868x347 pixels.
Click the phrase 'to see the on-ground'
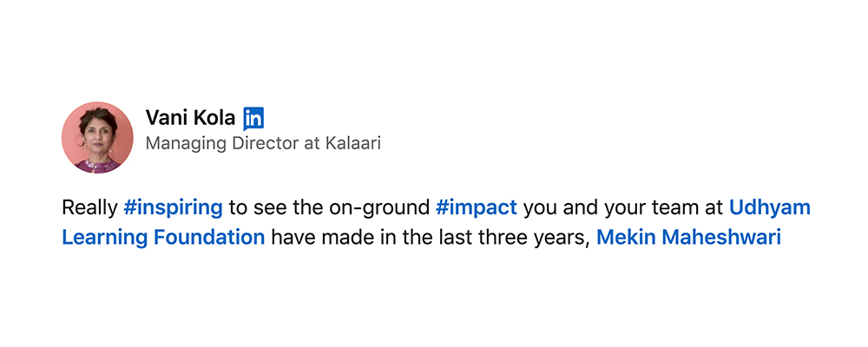(x=329, y=208)
